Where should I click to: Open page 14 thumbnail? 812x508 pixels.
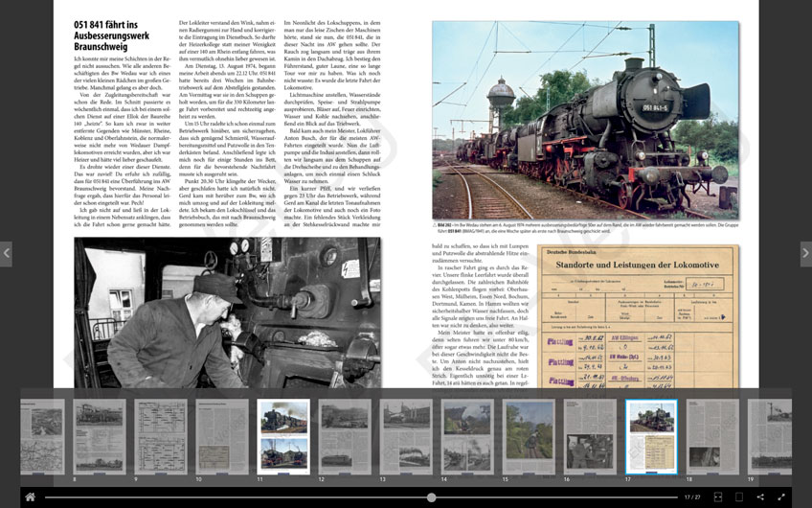point(467,436)
